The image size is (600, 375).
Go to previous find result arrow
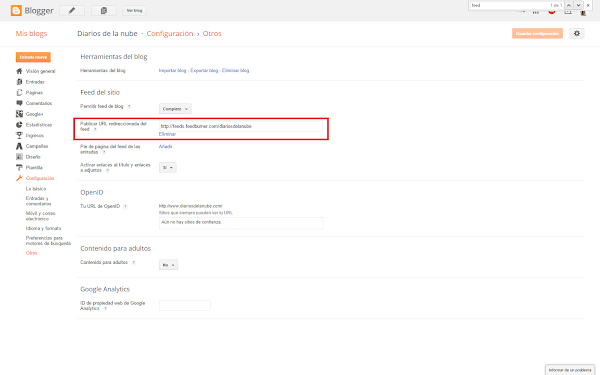pos(569,5)
